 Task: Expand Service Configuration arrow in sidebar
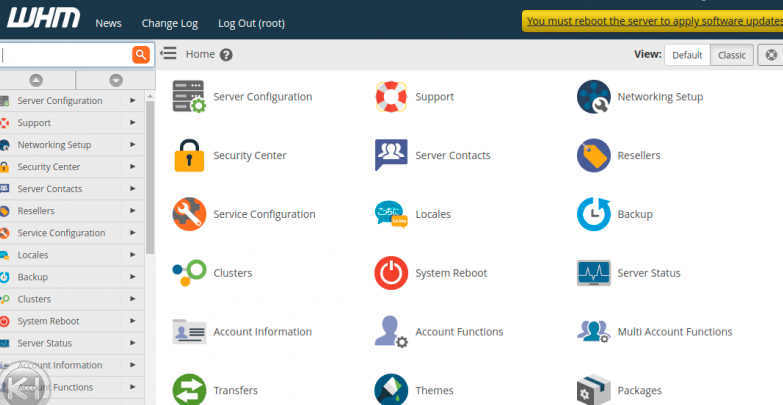(132, 233)
